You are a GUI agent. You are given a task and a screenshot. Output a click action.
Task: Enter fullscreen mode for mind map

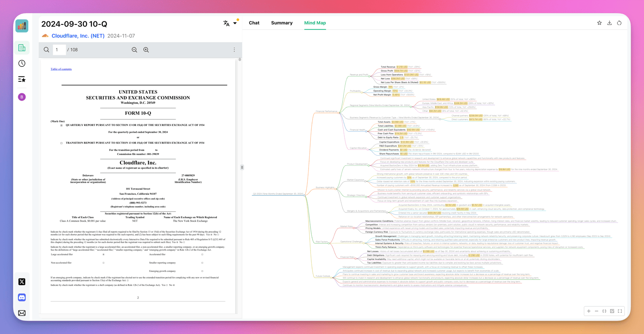click(x=620, y=311)
